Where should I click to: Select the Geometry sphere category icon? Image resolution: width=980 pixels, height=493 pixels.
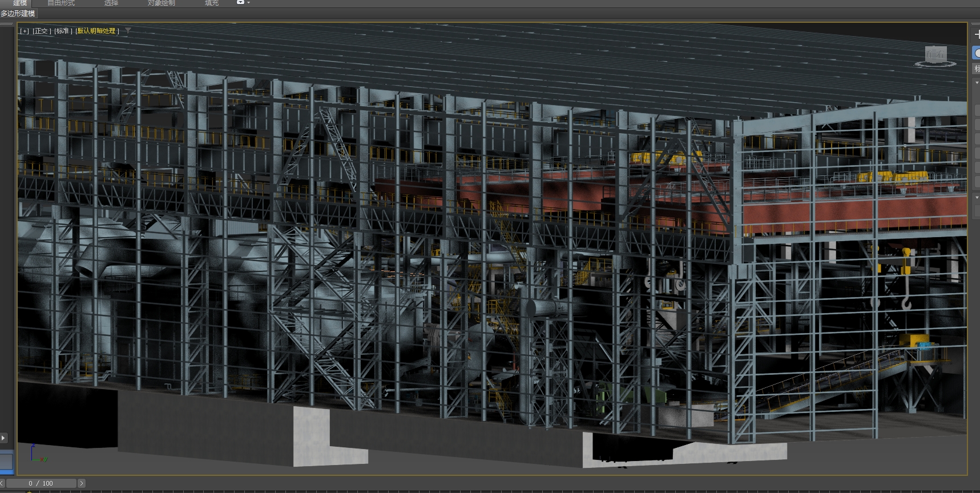[x=977, y=53]
